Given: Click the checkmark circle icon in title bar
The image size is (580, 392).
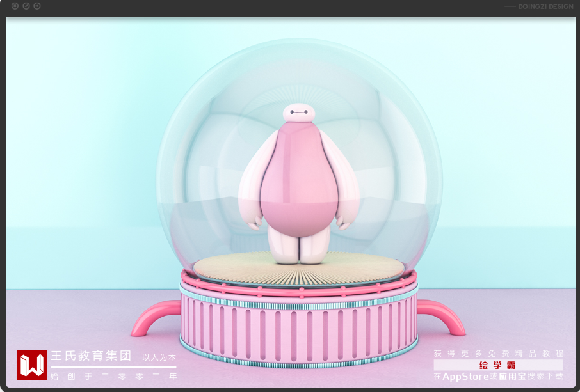Looking at the screenshot, I should click(x=26, y=6).
